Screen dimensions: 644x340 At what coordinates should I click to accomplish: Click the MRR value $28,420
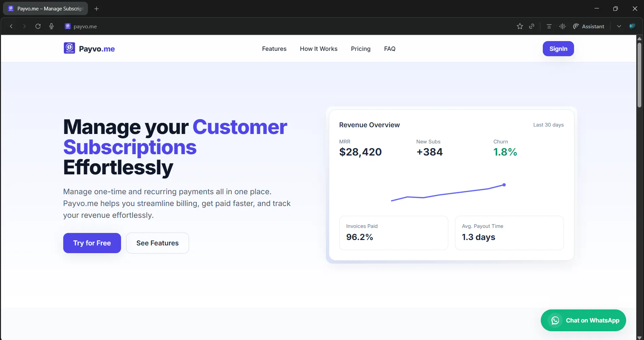(361, 152)
